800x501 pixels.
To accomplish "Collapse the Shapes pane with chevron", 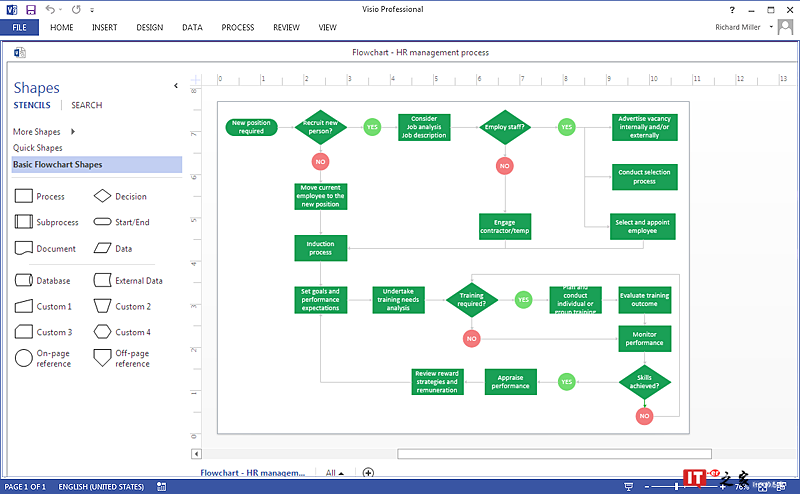I will point(176,87).
